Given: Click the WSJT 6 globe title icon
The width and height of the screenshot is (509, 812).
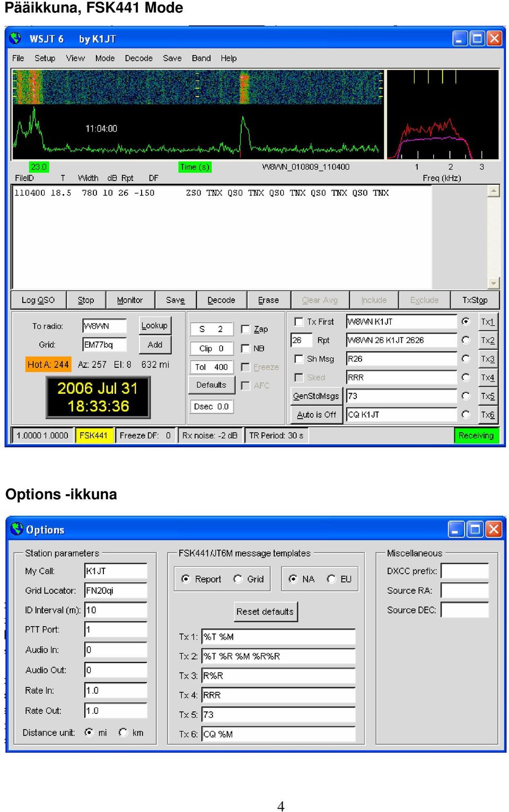Looking at the screenshot, I should 16,38.
